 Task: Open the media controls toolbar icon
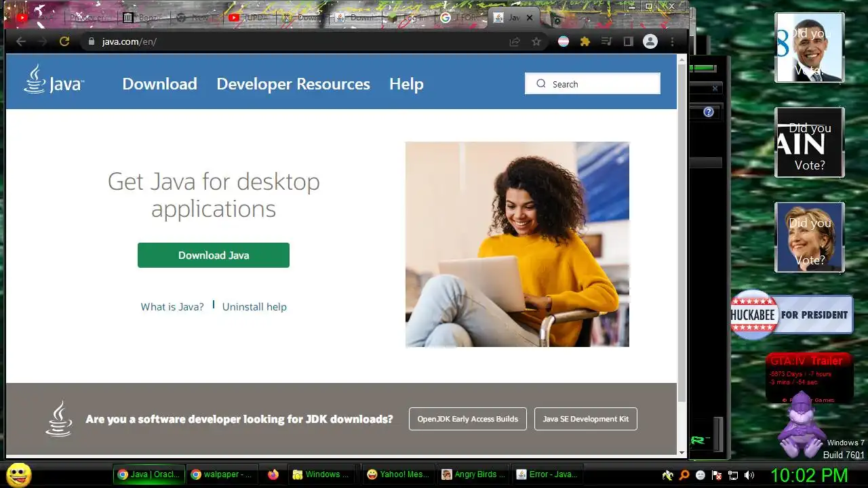pyautogui.click(x=606, y=41)
